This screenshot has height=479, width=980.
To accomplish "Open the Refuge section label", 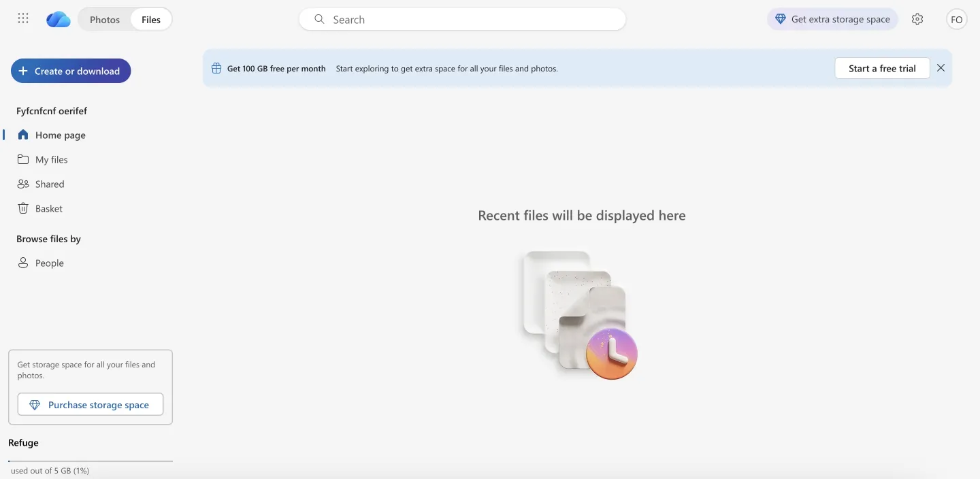I will coord(23,442).
